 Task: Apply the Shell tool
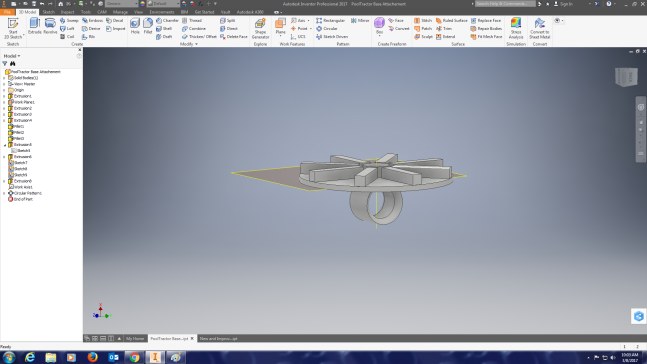click(x=164, y=28)
